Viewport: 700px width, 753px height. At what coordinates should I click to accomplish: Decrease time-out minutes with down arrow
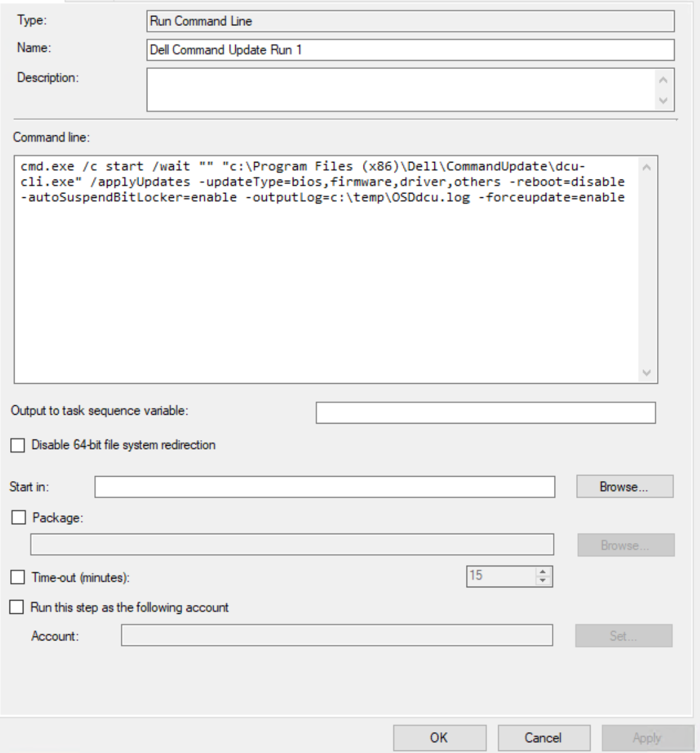pos(543,580)
